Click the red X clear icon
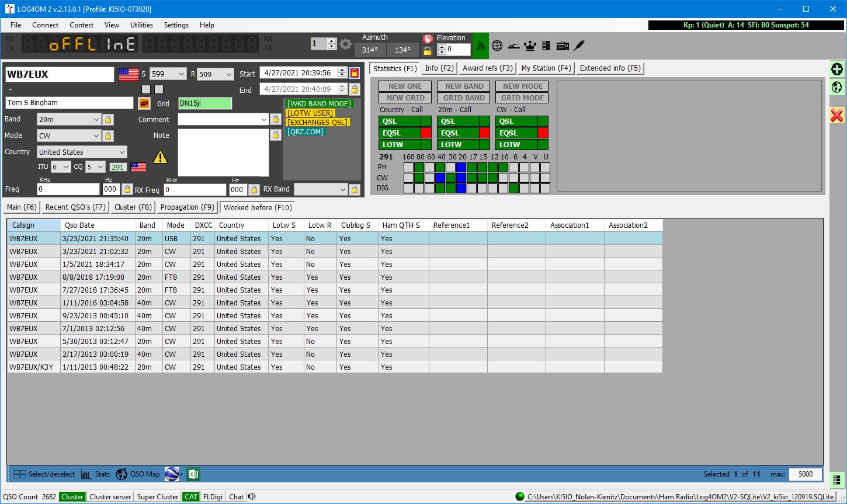 click(x=837, y=115)
